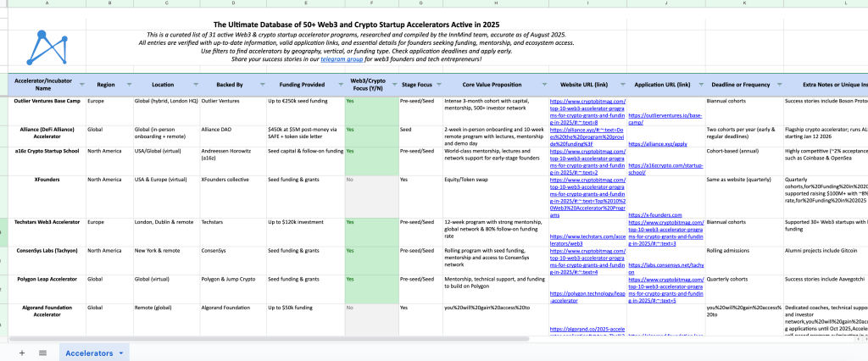Open polygon.technology leap-accelerator link
The width and height of the screenshot is (868, 361).
click(587, 297)
